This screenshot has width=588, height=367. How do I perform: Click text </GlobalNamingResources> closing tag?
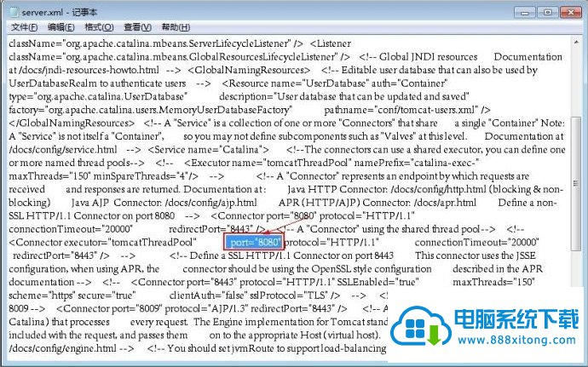[x=72, y=123]
